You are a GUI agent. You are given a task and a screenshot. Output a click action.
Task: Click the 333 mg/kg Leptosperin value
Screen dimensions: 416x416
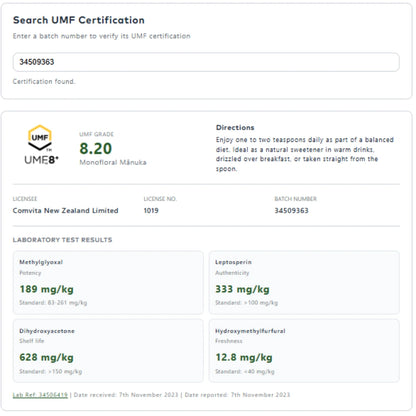point(242,289)
